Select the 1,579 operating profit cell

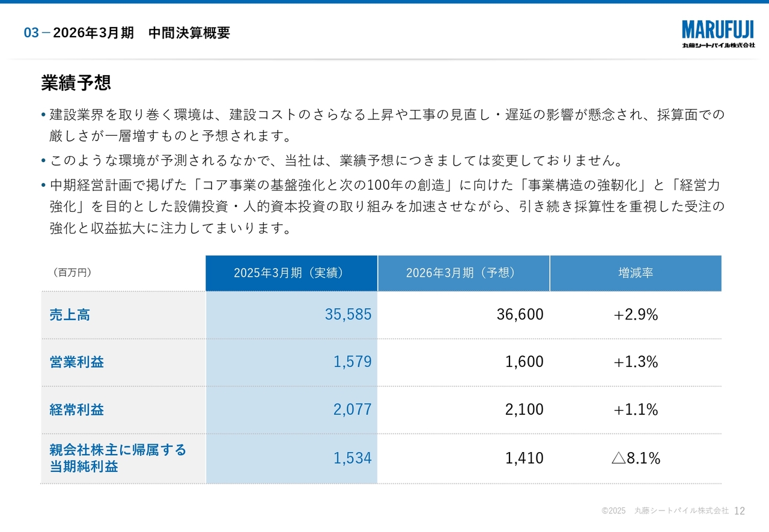pos(352,362)
